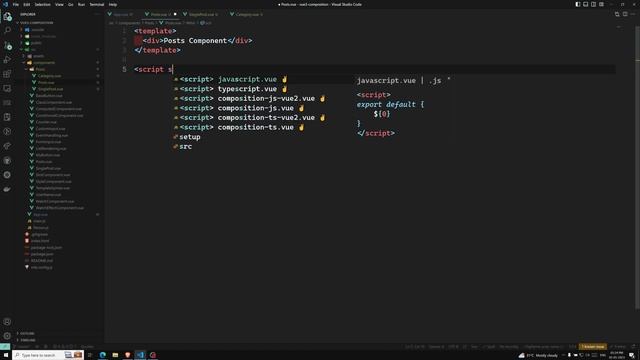Open index.html in the Explorer tree
This screenshot has width=640, height=360.
[x=40, y=241]
